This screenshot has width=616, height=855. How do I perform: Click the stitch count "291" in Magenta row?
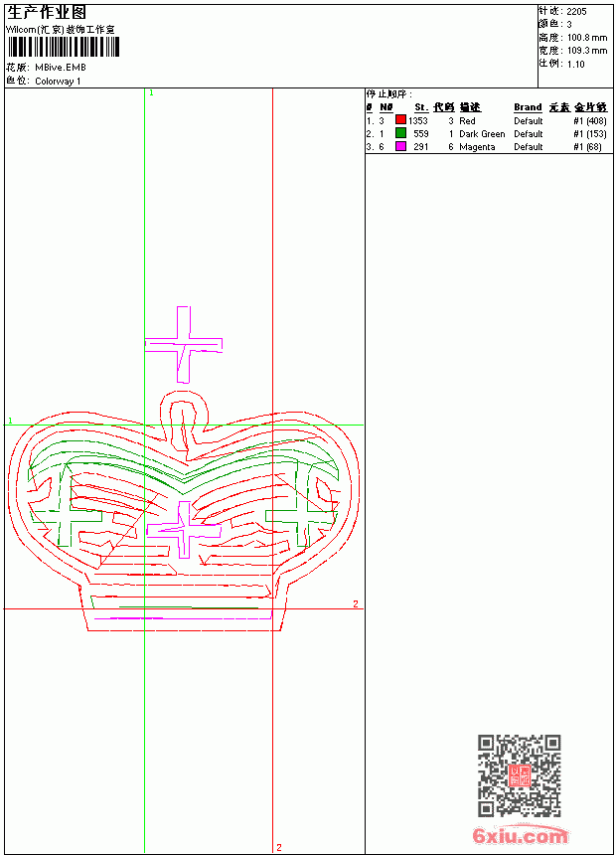click(x=421, y=147)
